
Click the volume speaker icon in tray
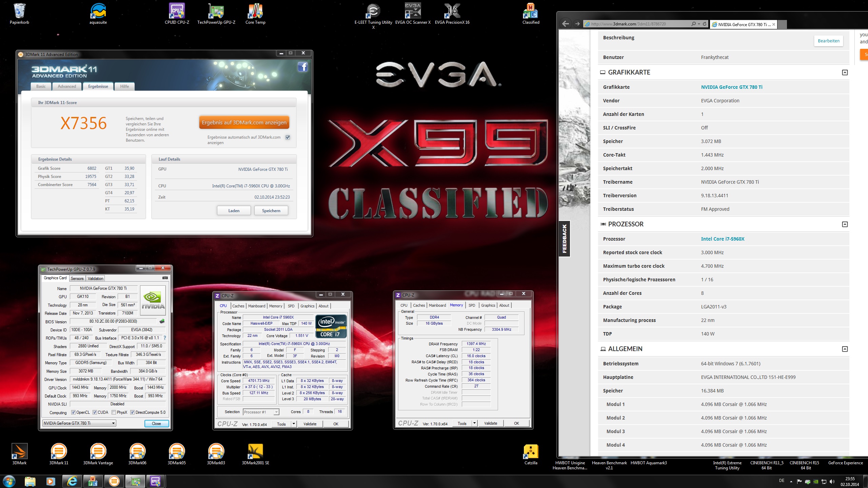[832, 482]
